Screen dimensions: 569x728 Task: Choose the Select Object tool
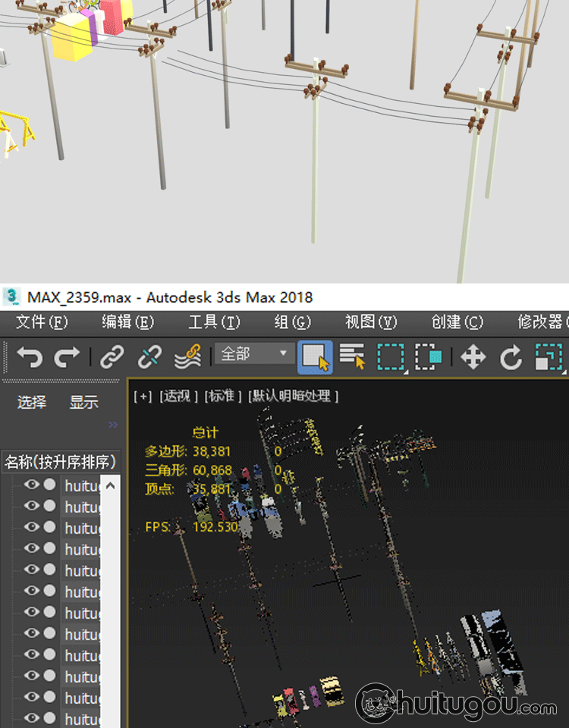pos(315,356)
